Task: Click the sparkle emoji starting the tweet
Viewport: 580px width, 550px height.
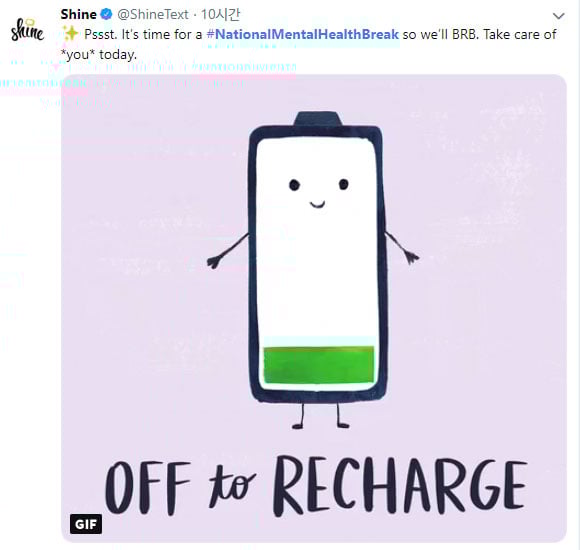Action: pyautogui.click(x=70, y=34)
